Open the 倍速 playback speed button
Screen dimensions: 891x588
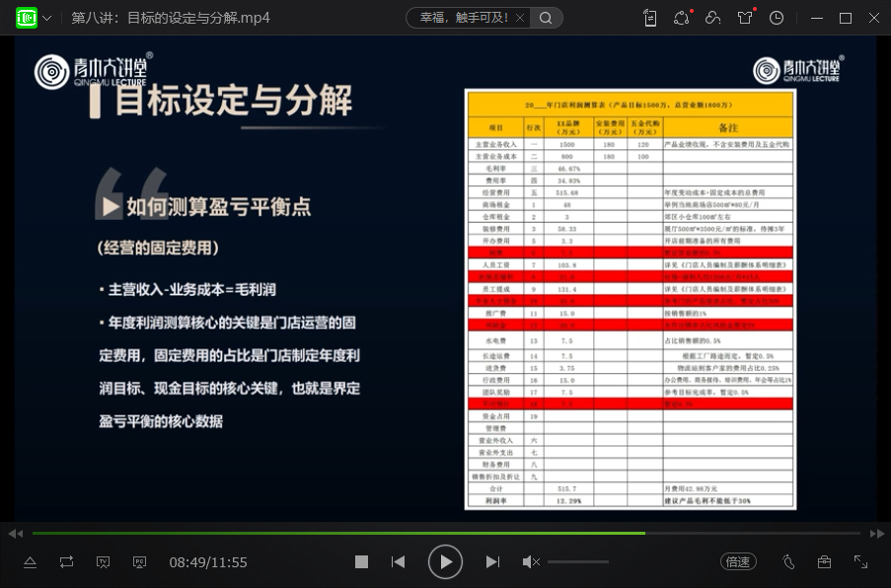[x=738, y=562]
